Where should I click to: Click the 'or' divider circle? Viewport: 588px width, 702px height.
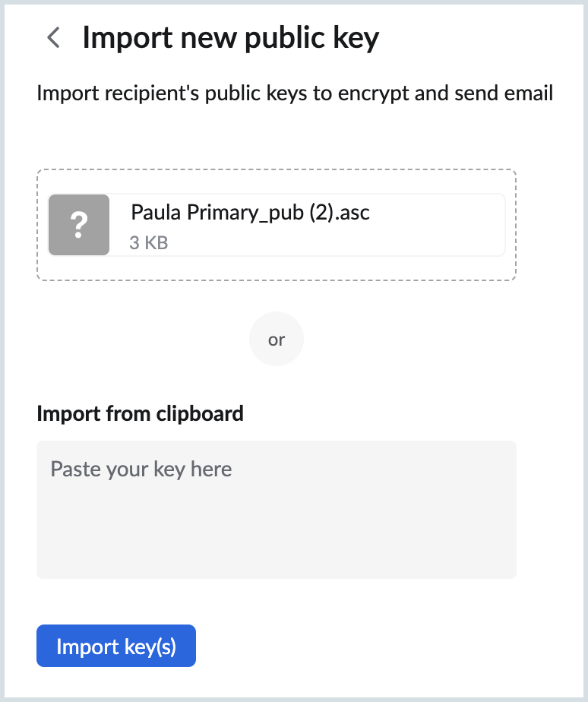tap(277, 339)
